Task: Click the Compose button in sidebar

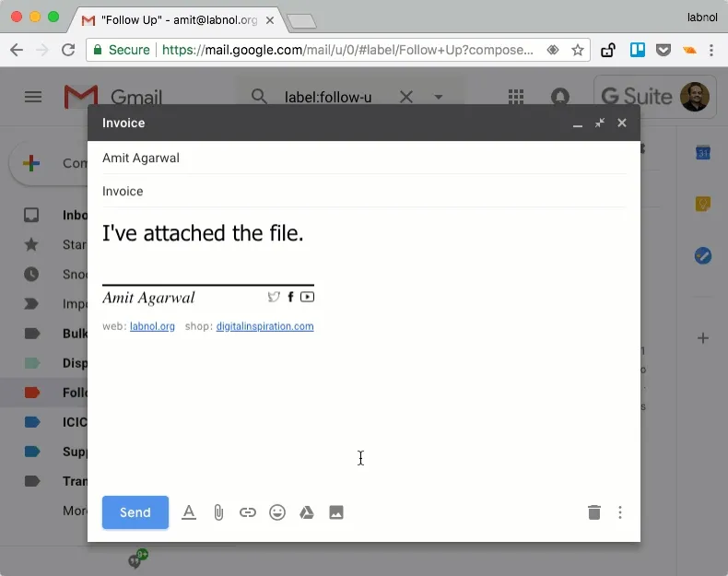Action: point(49,163)
